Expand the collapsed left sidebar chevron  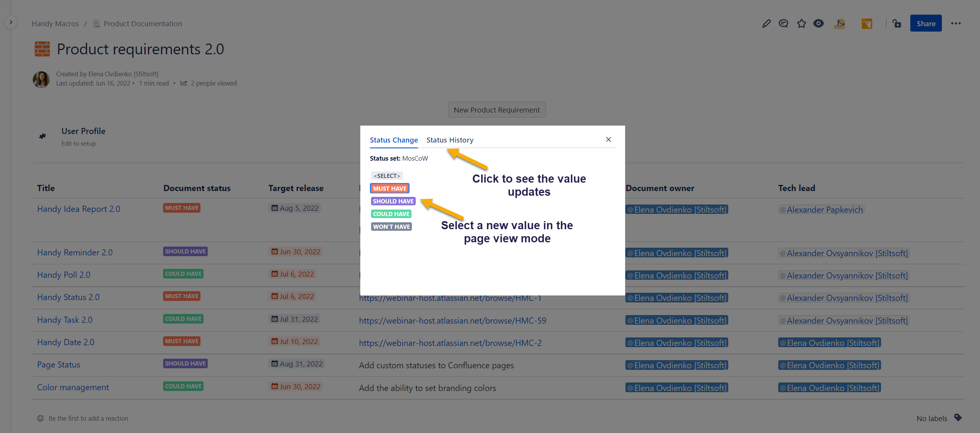coord(10,22)
